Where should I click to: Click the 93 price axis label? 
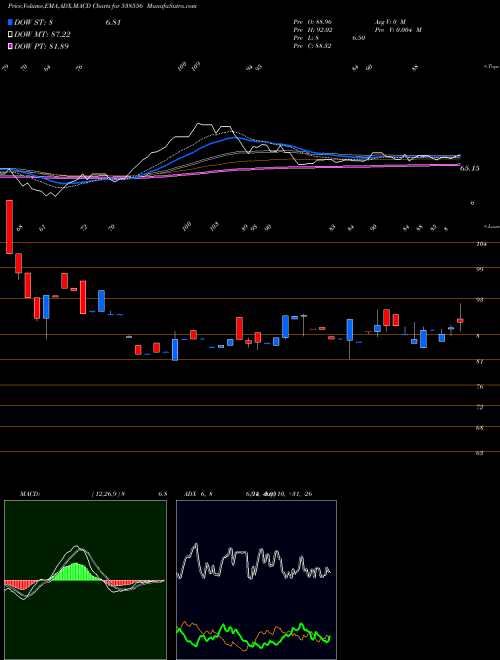point(479,300)
